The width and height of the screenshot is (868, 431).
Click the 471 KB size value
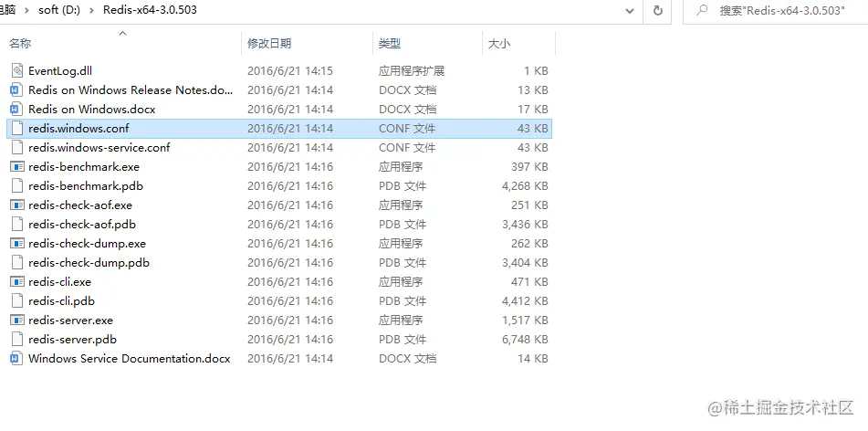click(x=529, y=282)
